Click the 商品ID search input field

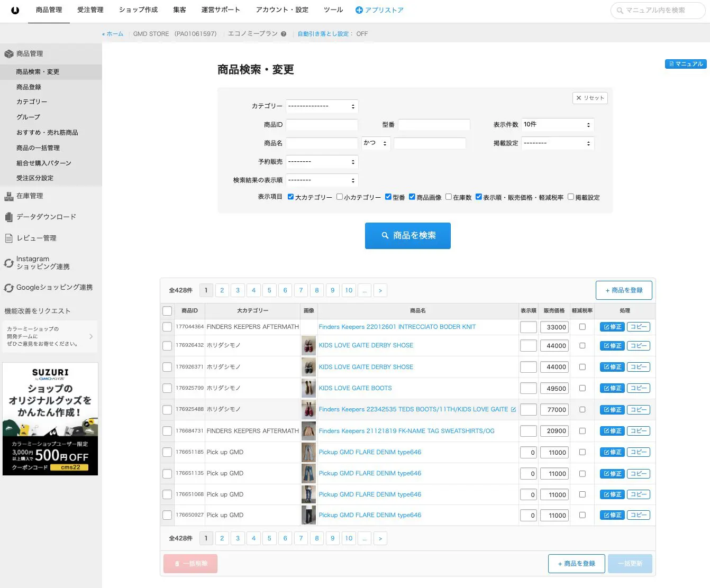pos(322,125)
